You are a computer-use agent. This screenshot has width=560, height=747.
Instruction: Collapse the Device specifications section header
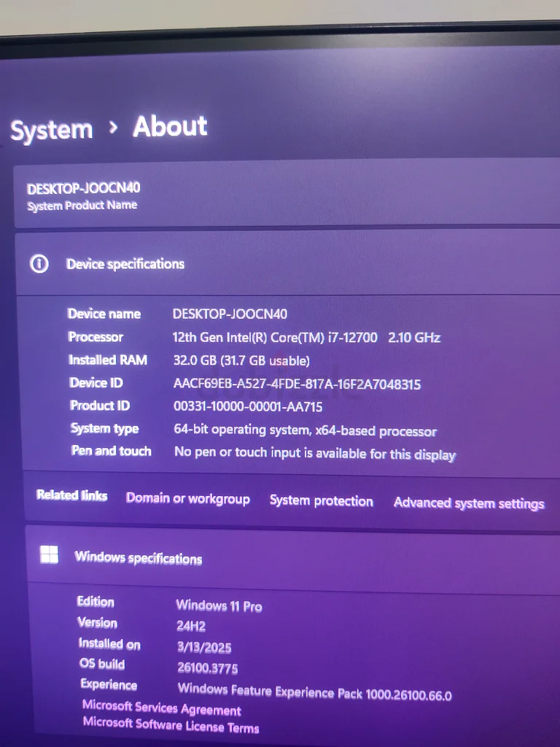pyautogui.click(x=289, y=264)
